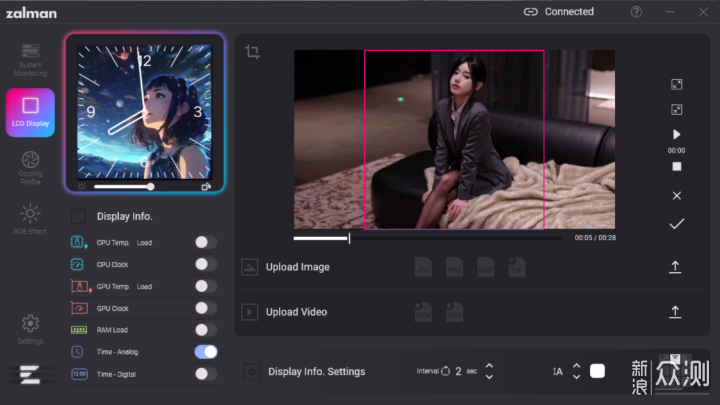Adjust the LCD brightness slider
Image resolution: width=720 pixels, height=405 pixels.
click(x=124, y=186)
